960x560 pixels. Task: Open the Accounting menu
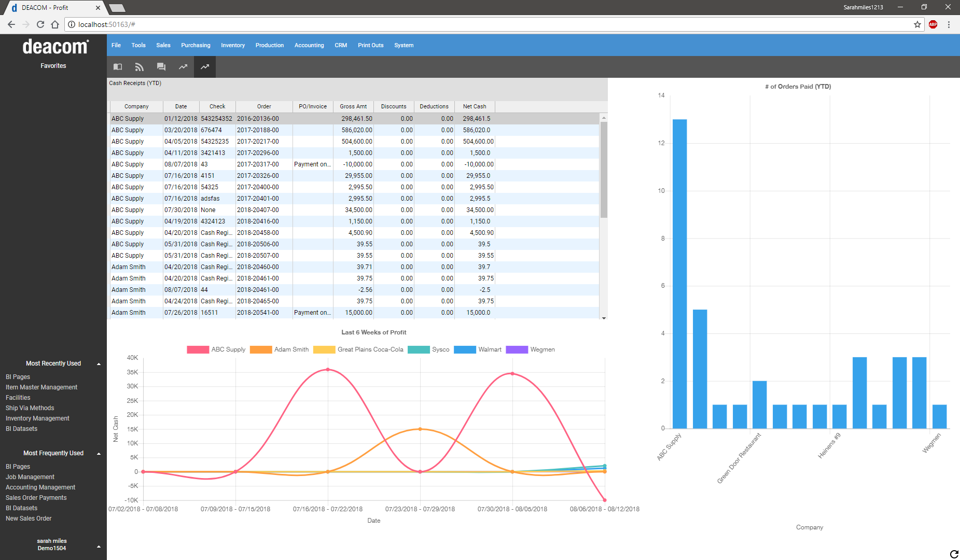(x=309, y=45)
